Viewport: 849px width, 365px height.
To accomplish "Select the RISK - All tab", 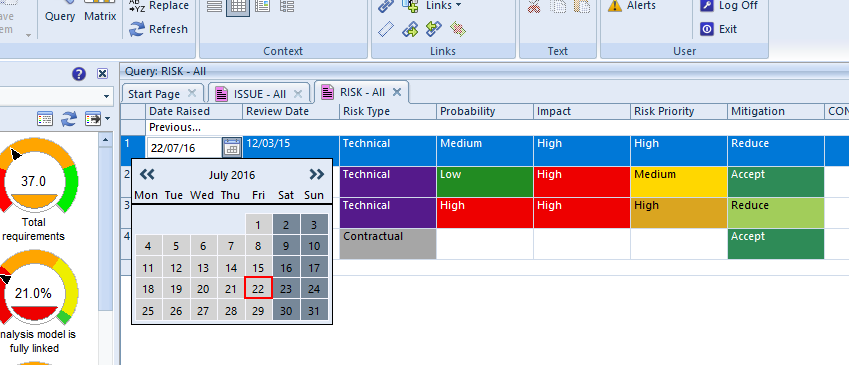I will tap(362, 92).
